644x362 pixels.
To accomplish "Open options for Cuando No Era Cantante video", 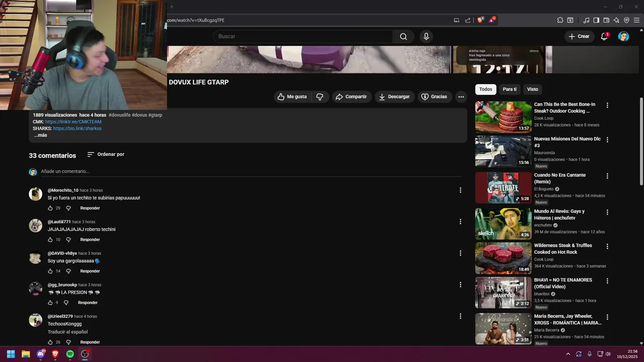I will click(x=607, y=176).
